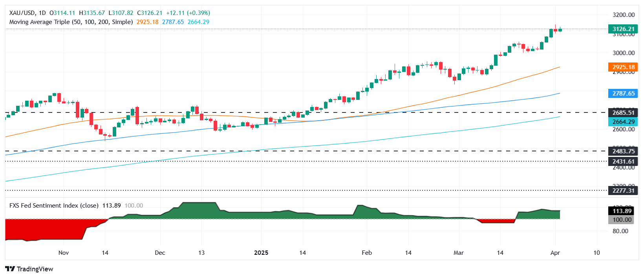Select the 2483.75 dashed line label
The height and width of the screenshot is (278, 644).
(623, 151)
